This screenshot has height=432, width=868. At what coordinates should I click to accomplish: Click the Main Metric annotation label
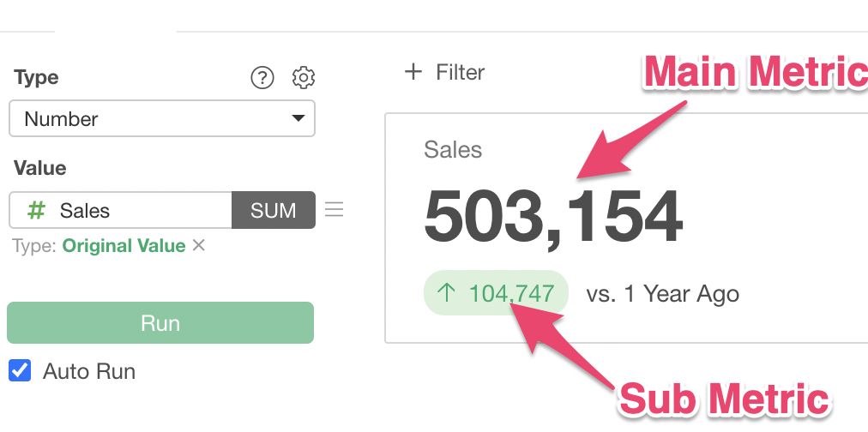tap(755, 73)
